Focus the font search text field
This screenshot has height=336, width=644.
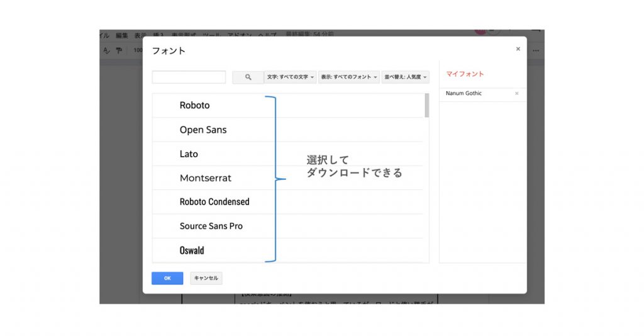tap(189, 77)
